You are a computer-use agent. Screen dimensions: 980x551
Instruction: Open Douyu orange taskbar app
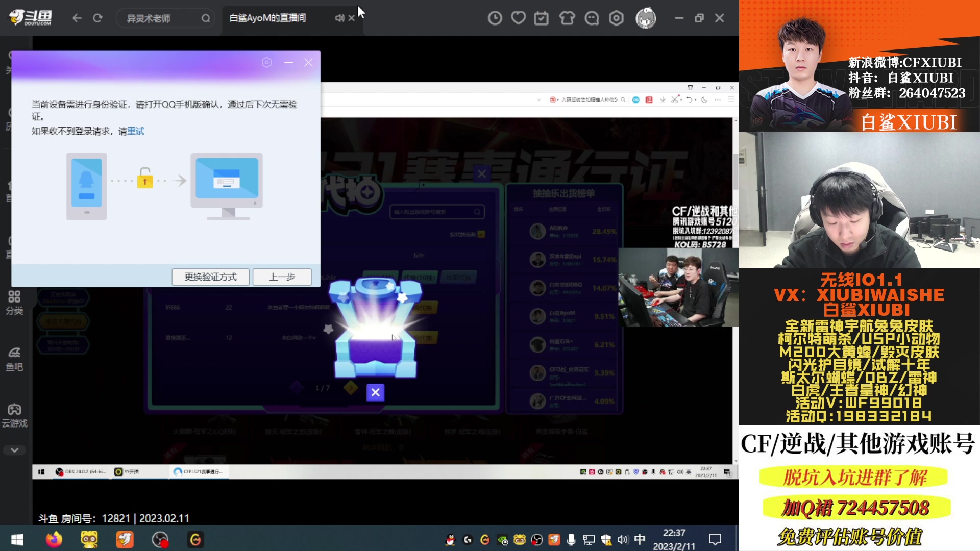tap(125, 539)
